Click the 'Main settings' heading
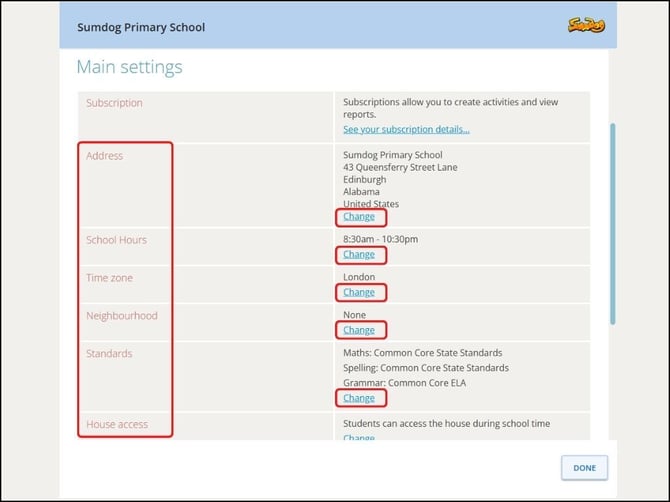This screenshot has width=670, height=502. pos(129,67)
